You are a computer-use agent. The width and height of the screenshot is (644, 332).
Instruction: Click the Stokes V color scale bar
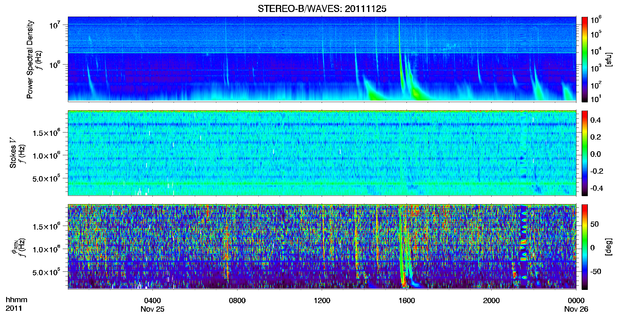pos(585,153)
